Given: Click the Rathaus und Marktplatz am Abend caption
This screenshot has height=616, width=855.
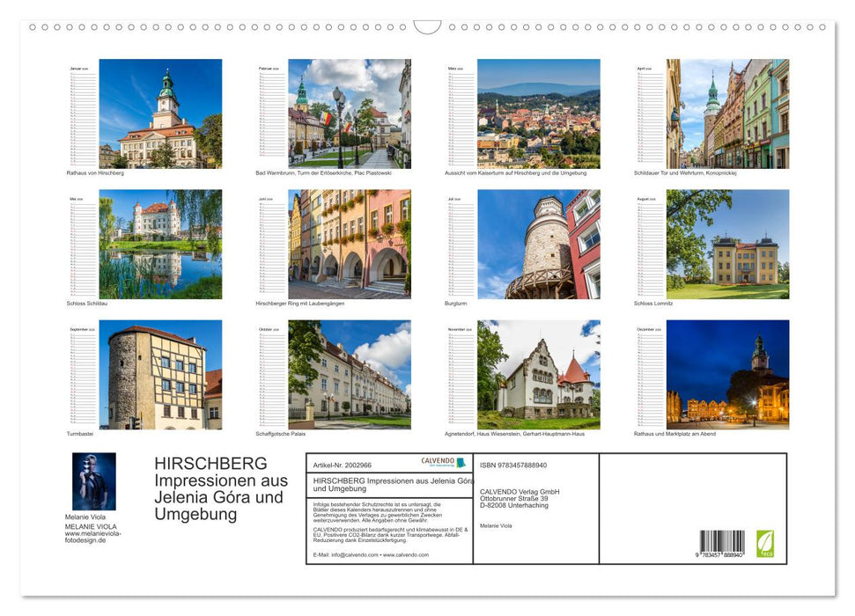Looking at the screenshot, I should pos(674,432).
